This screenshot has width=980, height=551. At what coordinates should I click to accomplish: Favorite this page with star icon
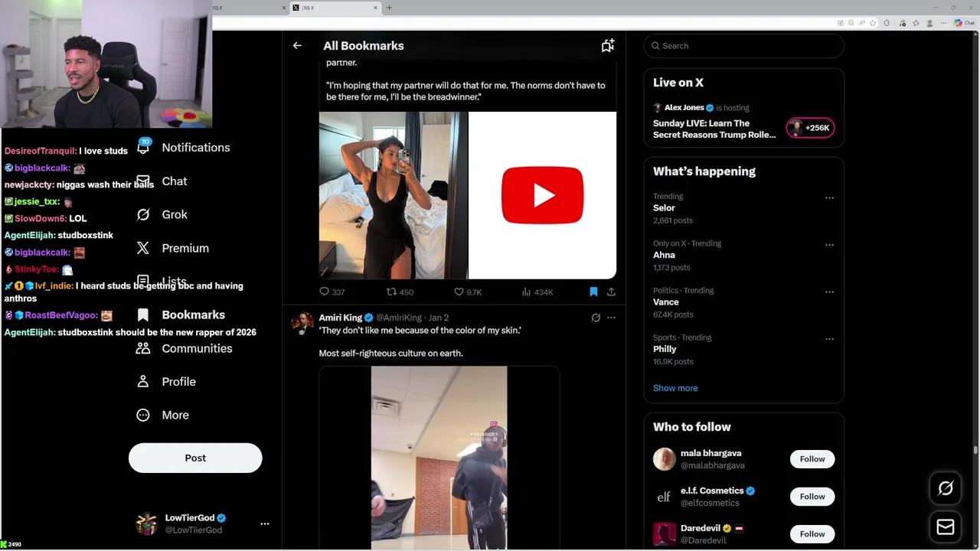coord(873,23)
